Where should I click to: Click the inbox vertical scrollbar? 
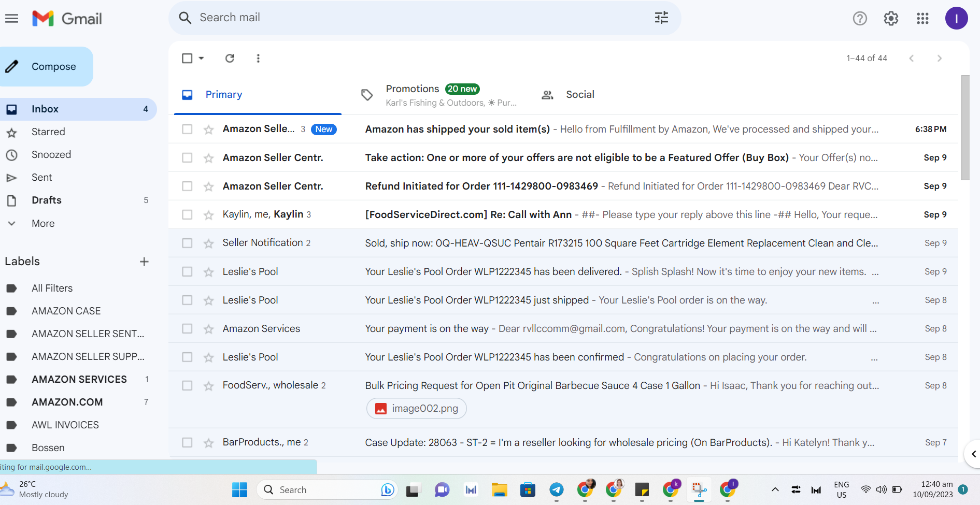965,128
